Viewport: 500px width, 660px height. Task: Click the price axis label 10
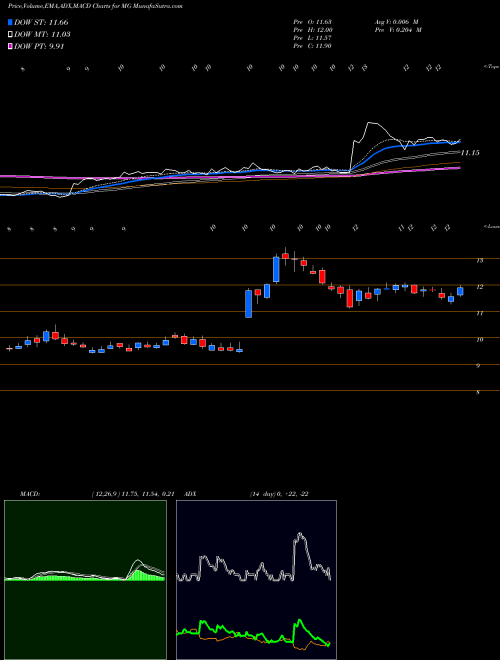pyautogui.click(x=479, y=340)
